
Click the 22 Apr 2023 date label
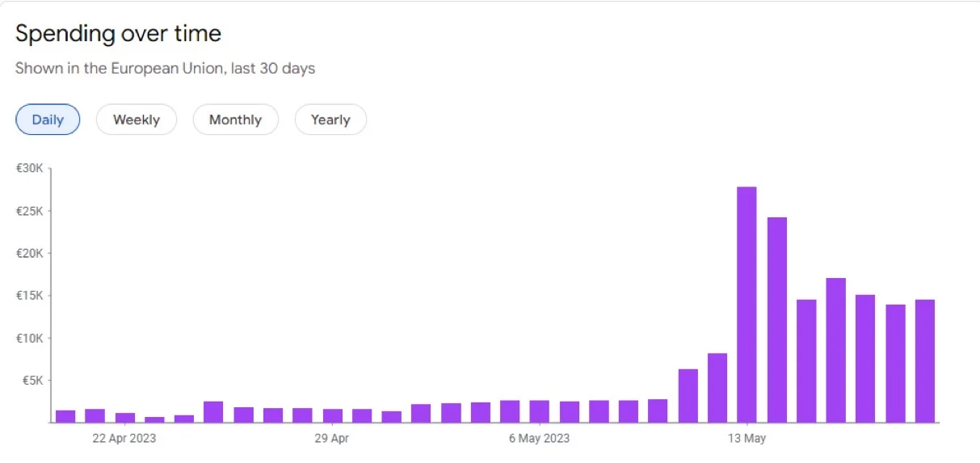pos(124,439)
